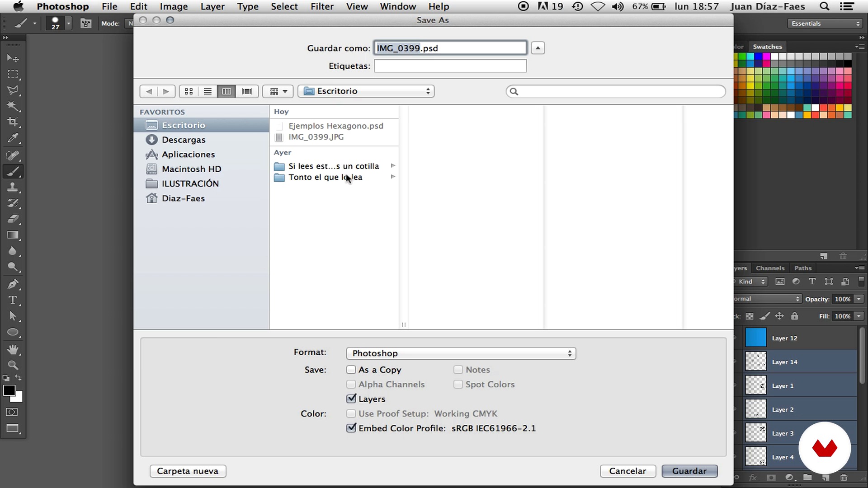Open the Format dropdown showing Photoshop
The height and width of the screenshot is (488, 868).
[461, 353]
